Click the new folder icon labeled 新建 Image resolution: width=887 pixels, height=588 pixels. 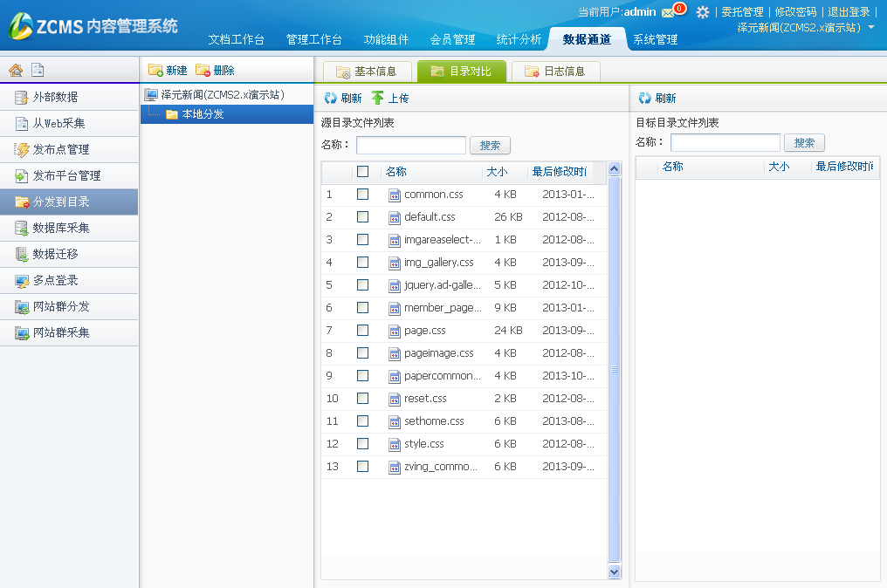click(x=155, y=70)
